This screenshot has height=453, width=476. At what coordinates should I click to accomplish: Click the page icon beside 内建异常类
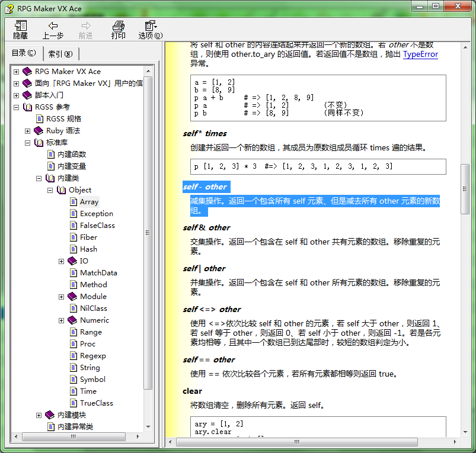click(51, 426)
